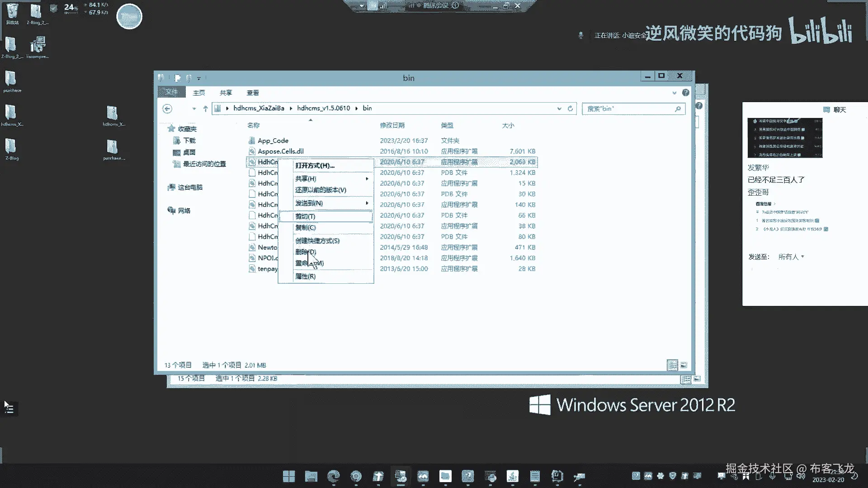Click the explorer Back navigation arrow
This screenshot has width=868, height=488.
pyautogui.click(x=167, y=108)
